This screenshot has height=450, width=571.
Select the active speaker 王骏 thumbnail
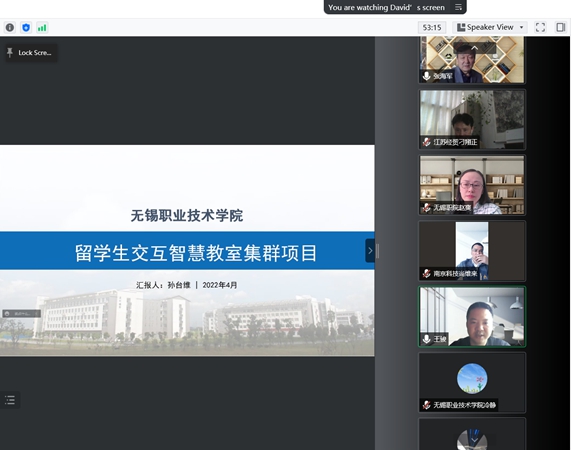point(472,316)
